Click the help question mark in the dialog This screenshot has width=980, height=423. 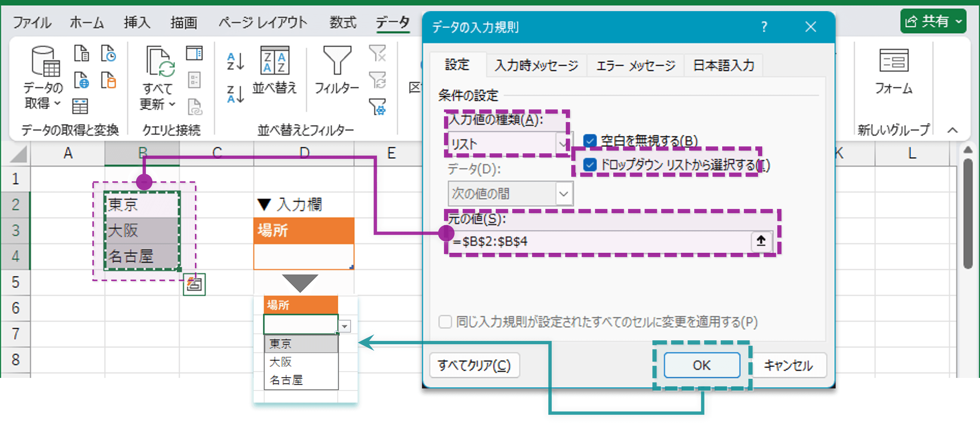pos(764,27)
